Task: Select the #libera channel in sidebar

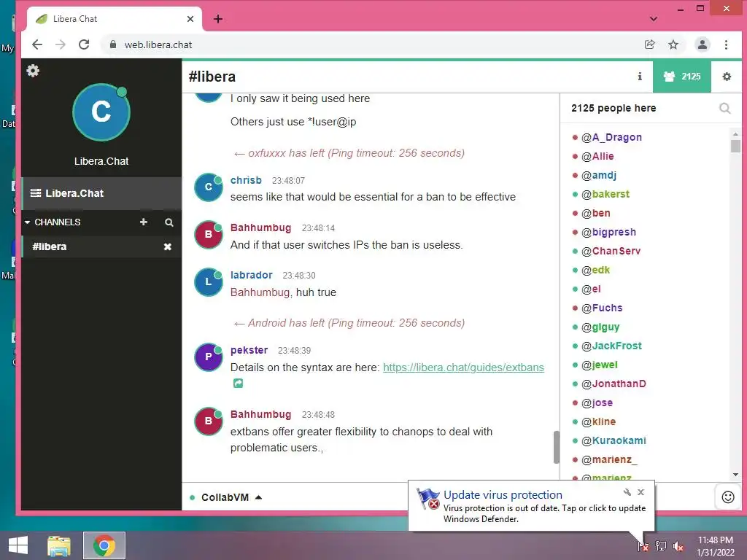Action: [x=94, y=246]
